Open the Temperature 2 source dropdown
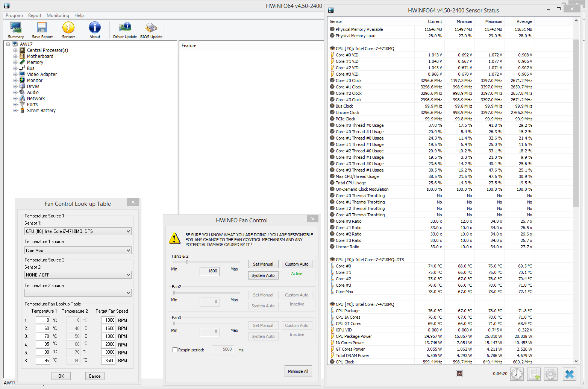The image size is (588, 389). pyautogui.click(x=78, y=293)
